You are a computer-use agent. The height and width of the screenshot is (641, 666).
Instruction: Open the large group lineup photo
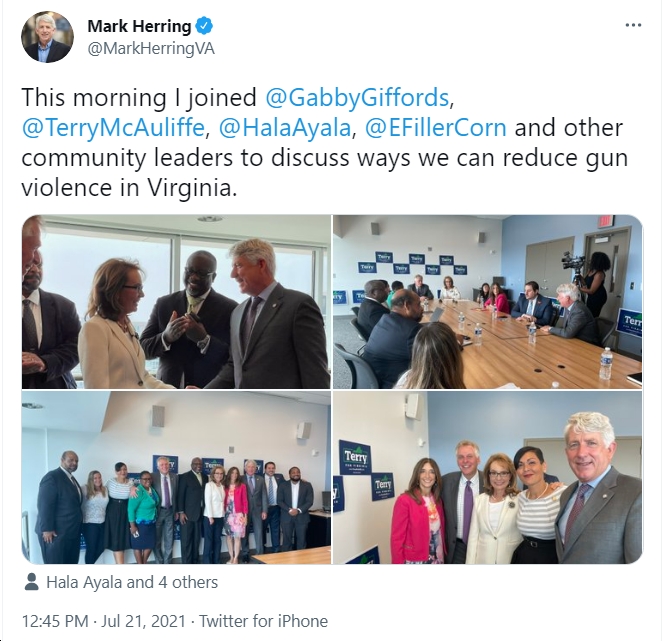coord(176,477)
